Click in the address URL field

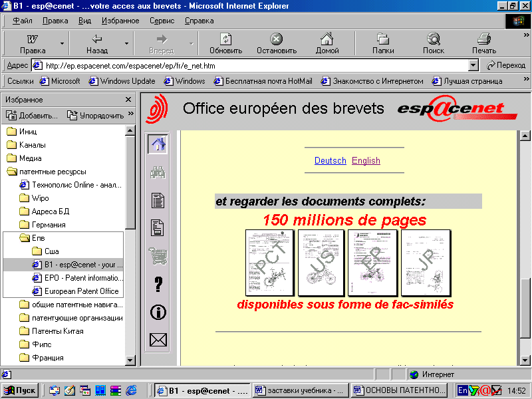(255, 65)
